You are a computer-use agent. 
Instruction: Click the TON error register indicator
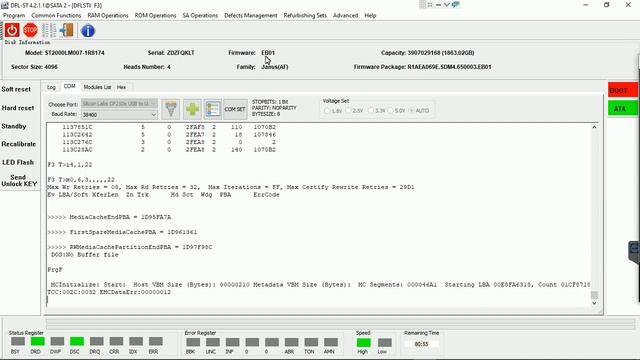click(x=311, y=342)
